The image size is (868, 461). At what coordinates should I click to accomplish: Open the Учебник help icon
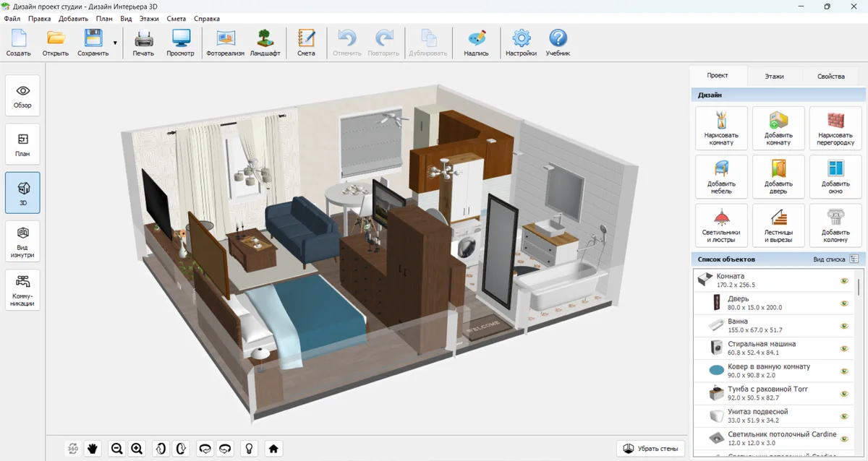point(558,43)
